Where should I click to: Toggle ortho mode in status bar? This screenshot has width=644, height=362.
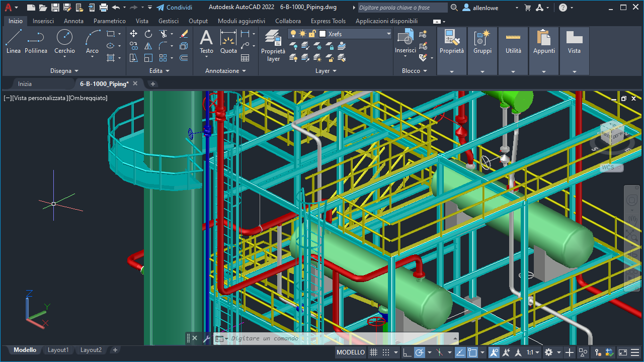[x=407, y=352]
